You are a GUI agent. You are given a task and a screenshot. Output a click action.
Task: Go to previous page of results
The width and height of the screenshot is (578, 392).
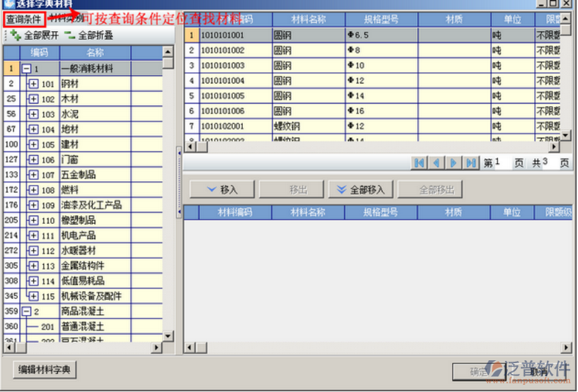[x=436, y=163]
